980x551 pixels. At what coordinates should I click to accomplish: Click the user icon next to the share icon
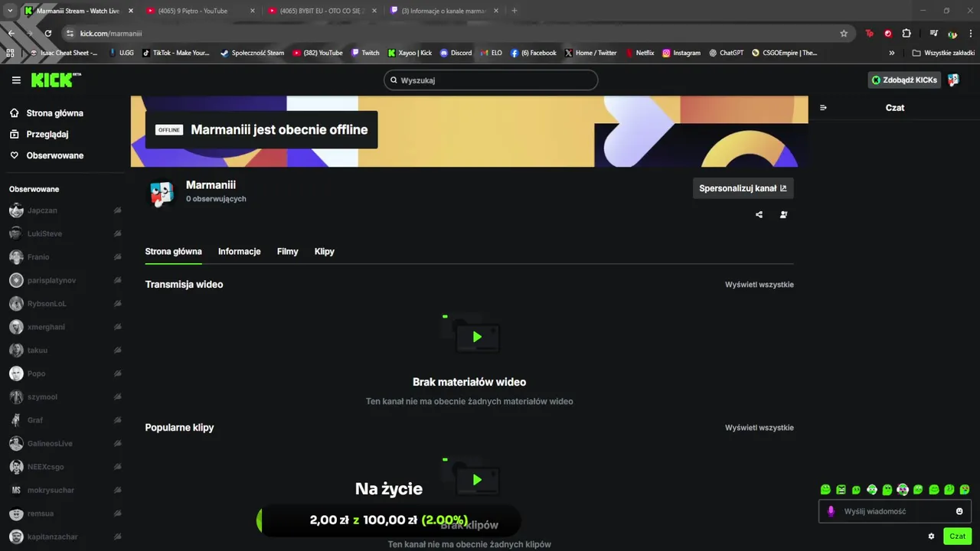tap(783, 214)
